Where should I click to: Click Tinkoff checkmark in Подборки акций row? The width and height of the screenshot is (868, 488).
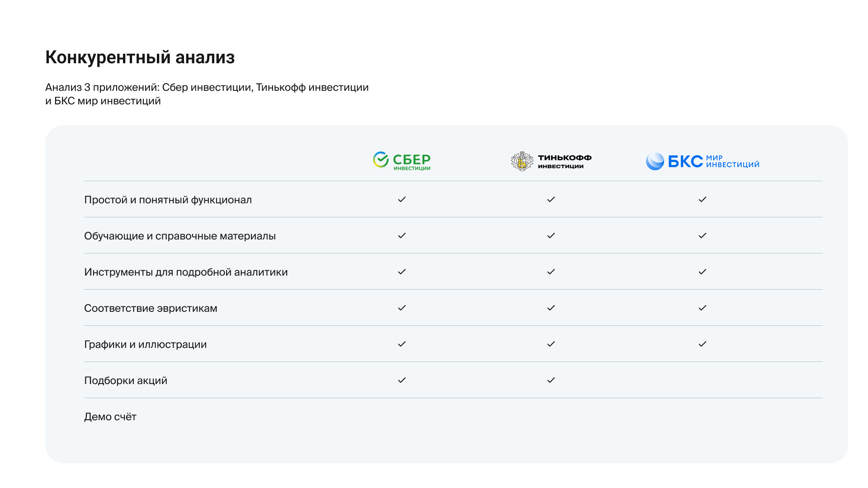point(551,380)
